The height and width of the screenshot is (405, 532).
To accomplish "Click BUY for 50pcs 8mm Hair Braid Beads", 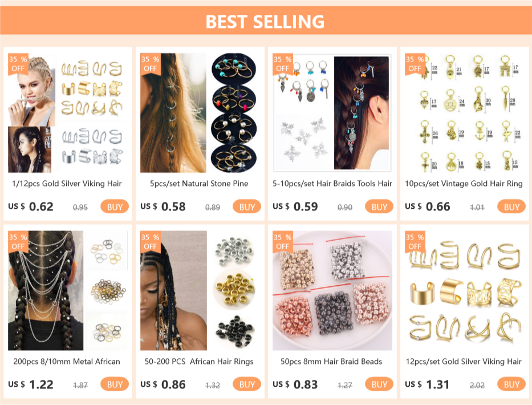I will [379, 384].
